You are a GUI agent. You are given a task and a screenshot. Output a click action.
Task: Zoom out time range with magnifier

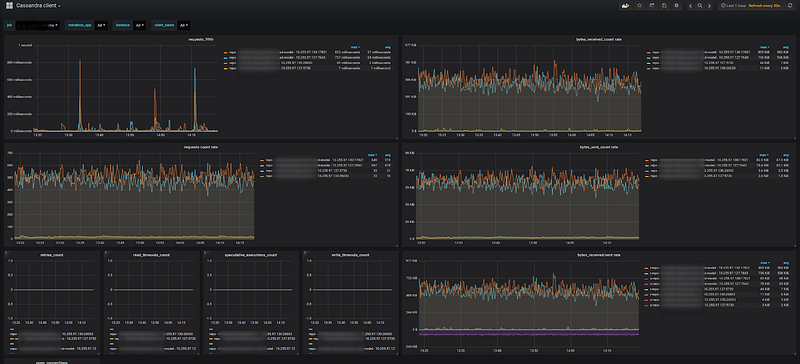[x=700, y=6]
